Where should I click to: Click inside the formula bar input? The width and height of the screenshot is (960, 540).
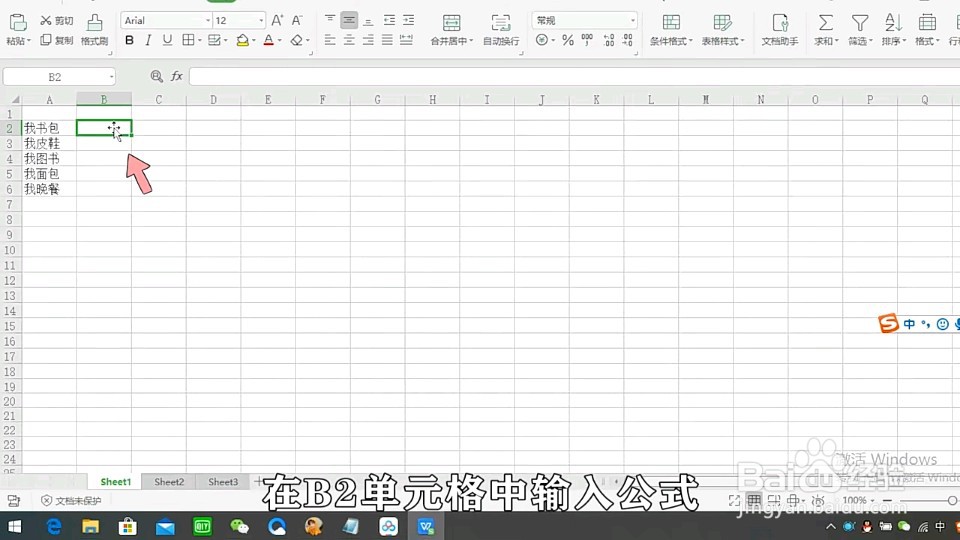(574, 77)
